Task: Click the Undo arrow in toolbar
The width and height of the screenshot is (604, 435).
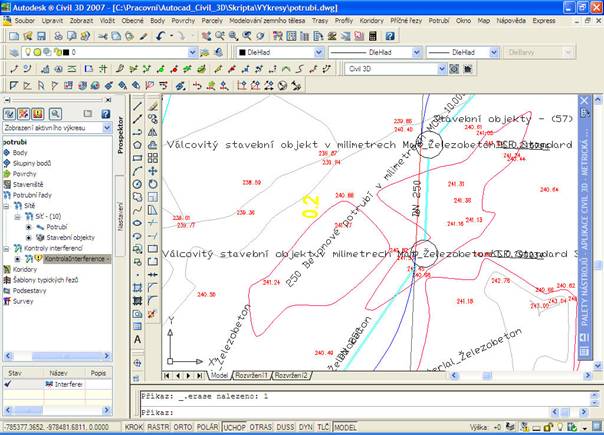Action: pyautogui.click(x=162, y=35)
